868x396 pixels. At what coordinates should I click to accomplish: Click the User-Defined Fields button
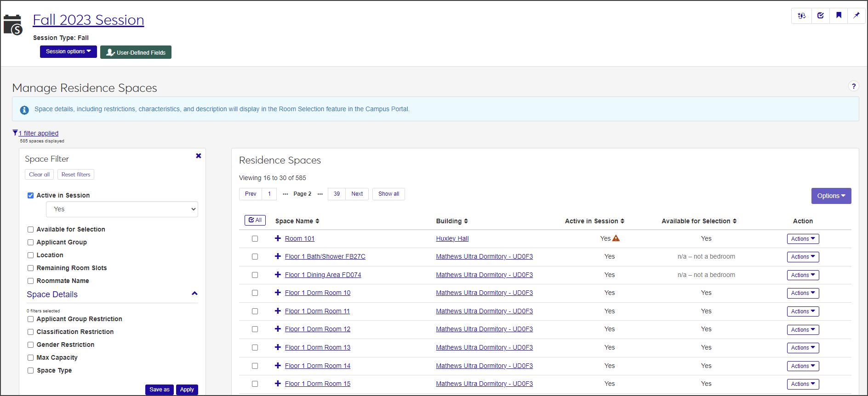[136, 52]
